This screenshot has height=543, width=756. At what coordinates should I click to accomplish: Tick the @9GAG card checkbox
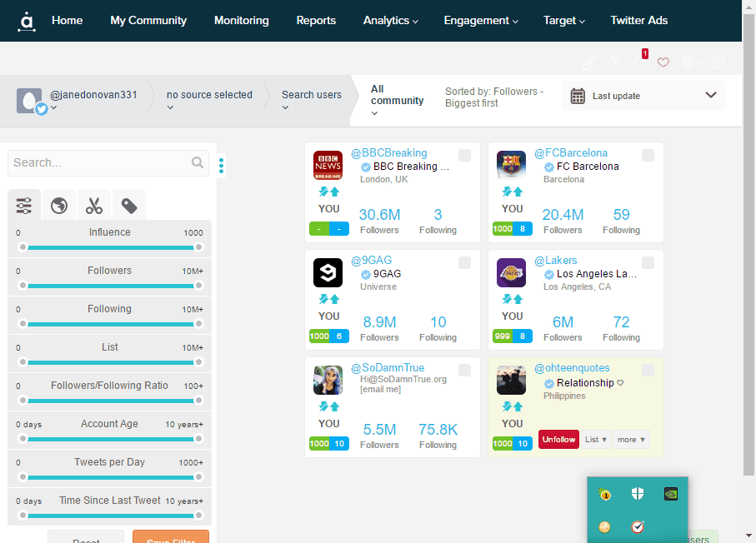[x=464, y=262]
